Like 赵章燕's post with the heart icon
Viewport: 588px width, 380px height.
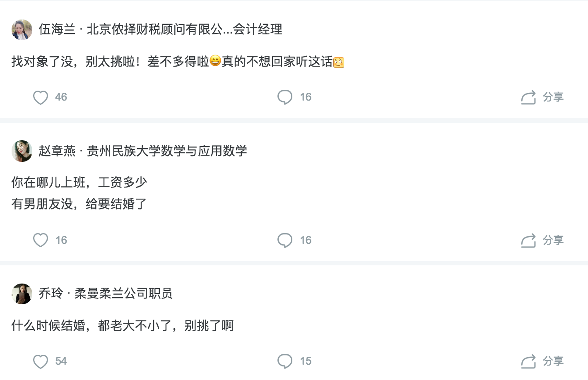41,240
